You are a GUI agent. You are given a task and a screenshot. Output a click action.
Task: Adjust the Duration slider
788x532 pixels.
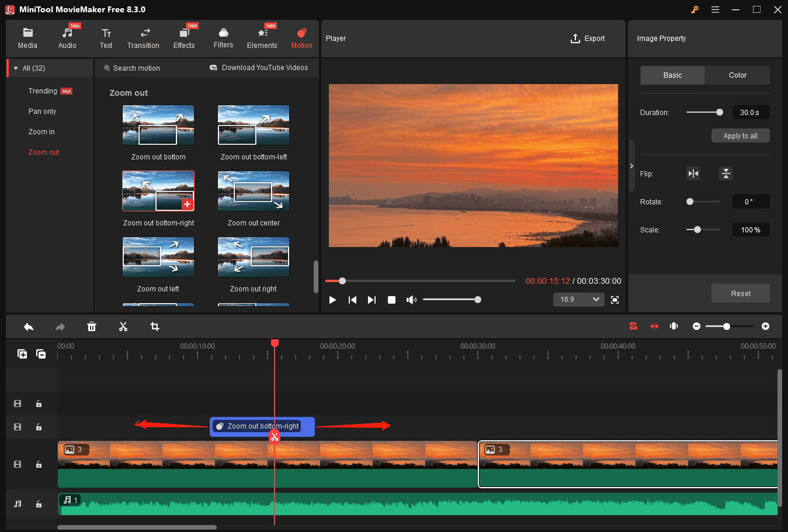pyautogui.click(x=704, y=112)
